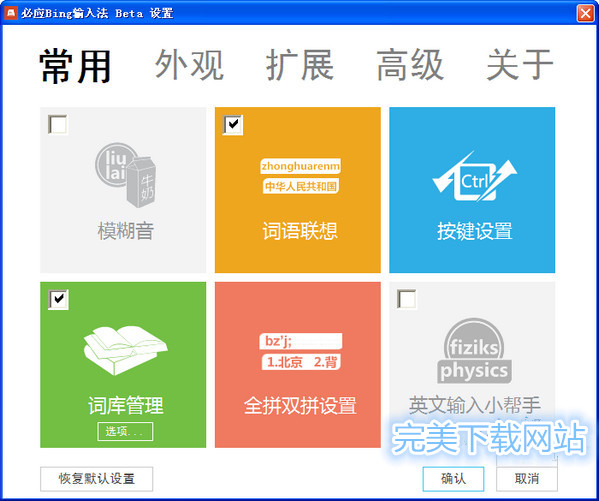Open the 扩展 tab
The image size is (599, 501).
pos(300,65)
